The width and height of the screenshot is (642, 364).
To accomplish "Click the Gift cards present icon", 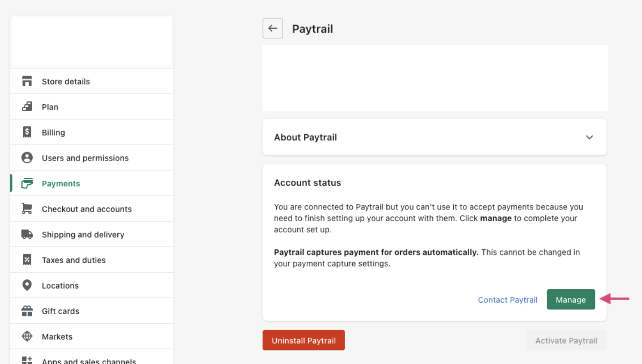I will [x=27, y=311].
